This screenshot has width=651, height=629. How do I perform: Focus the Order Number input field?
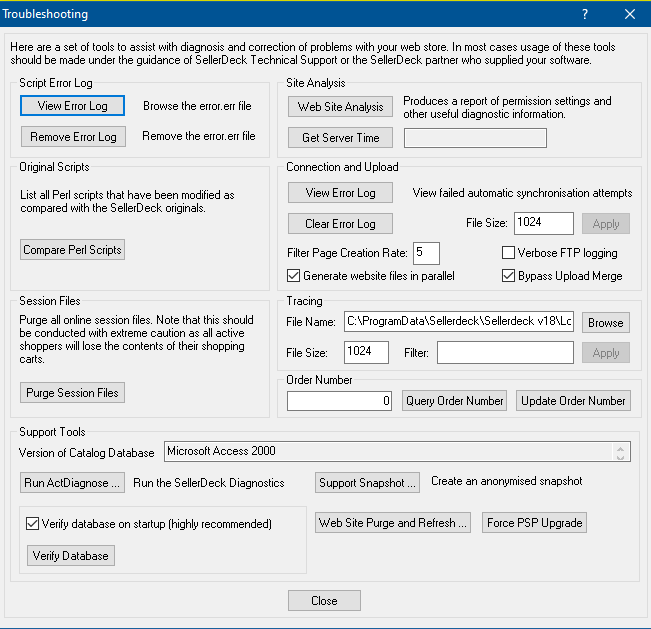(x=340, y=401)
